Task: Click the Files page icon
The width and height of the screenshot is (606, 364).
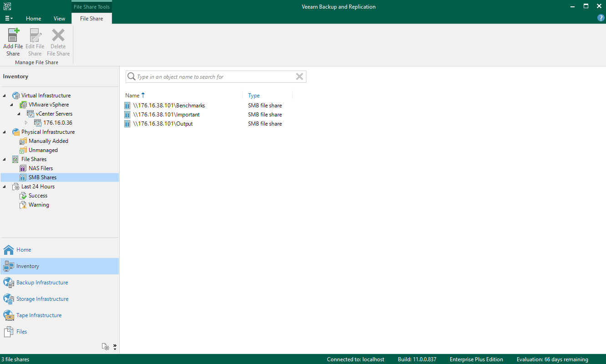Action: click(9, 332)
